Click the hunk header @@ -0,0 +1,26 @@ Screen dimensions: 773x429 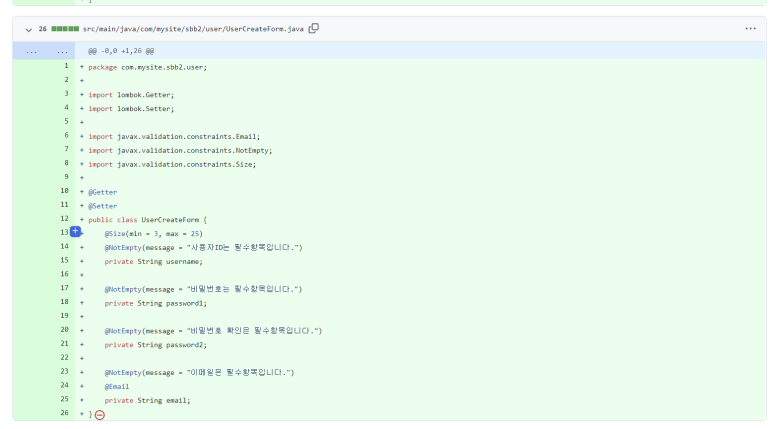[121, 51]
